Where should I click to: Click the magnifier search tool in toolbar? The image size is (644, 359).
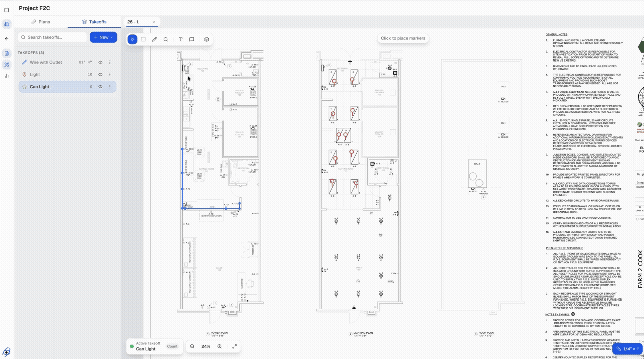[166, 39]
